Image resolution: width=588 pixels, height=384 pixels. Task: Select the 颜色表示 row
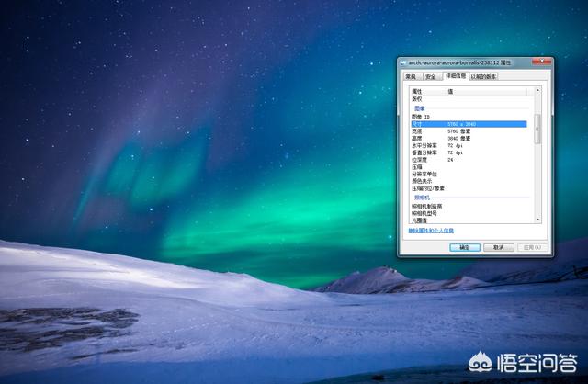(x=469, y=181)
